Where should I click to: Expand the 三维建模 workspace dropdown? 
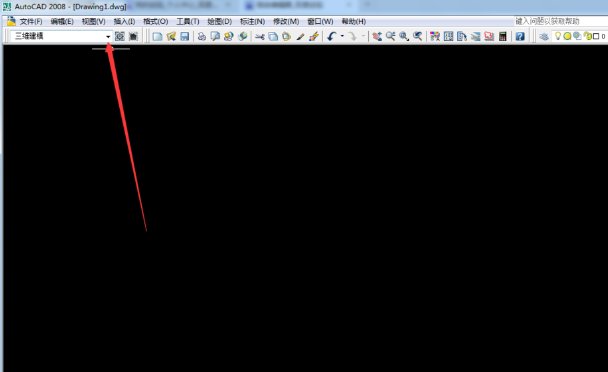click(108, 36)
